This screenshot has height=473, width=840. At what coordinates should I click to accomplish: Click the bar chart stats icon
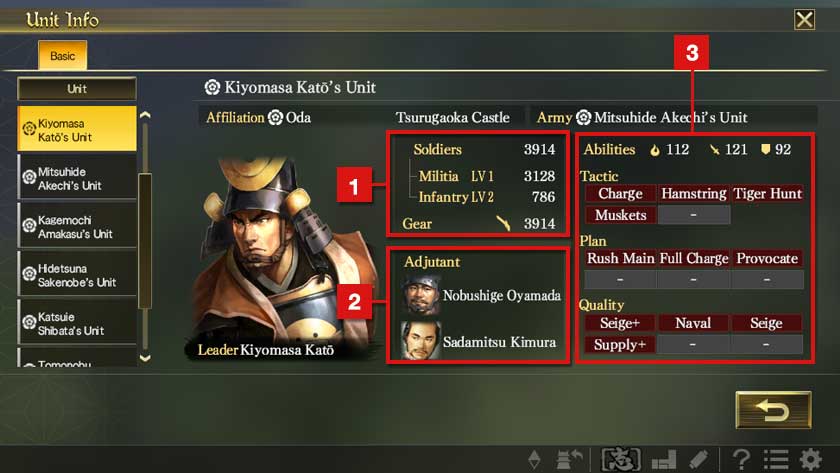click(x=664, y=460)
